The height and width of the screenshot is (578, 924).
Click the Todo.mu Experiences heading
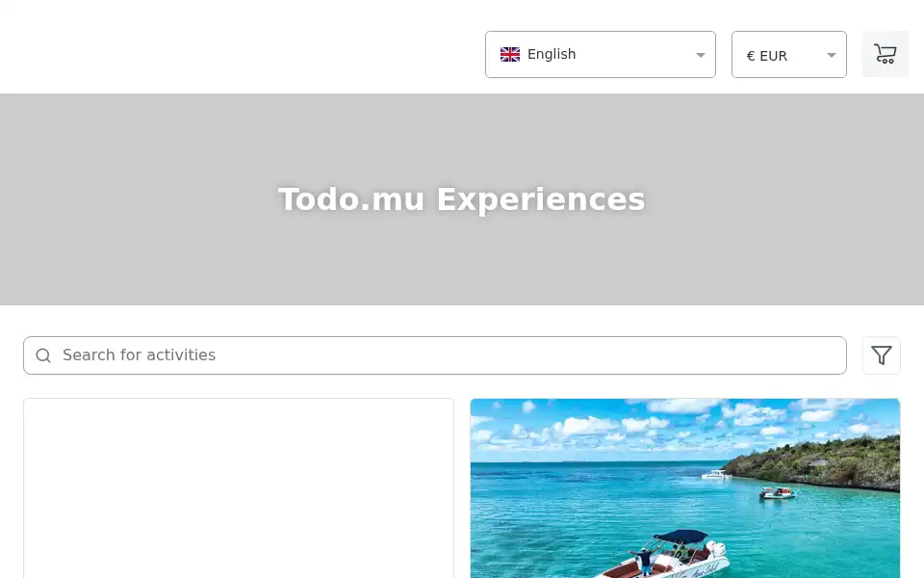click(462, 199)
